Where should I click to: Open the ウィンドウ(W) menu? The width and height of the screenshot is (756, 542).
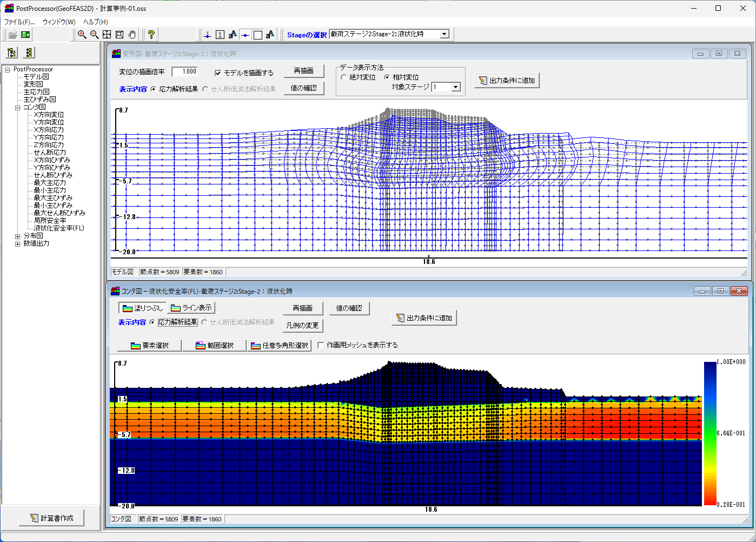pyautogui.click(x=59, y=22)
